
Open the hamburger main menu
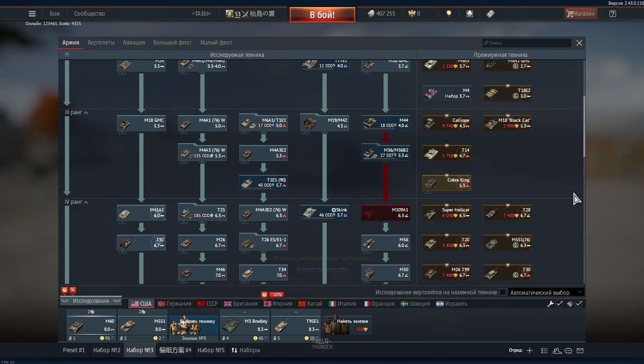tap(32, 14)
